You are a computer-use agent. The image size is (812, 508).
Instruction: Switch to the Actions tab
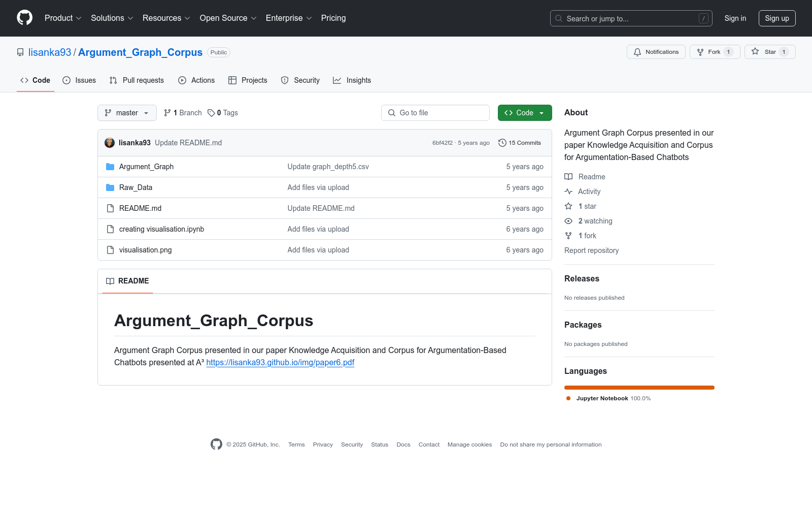pyautogui.click(x=196, y=80)
